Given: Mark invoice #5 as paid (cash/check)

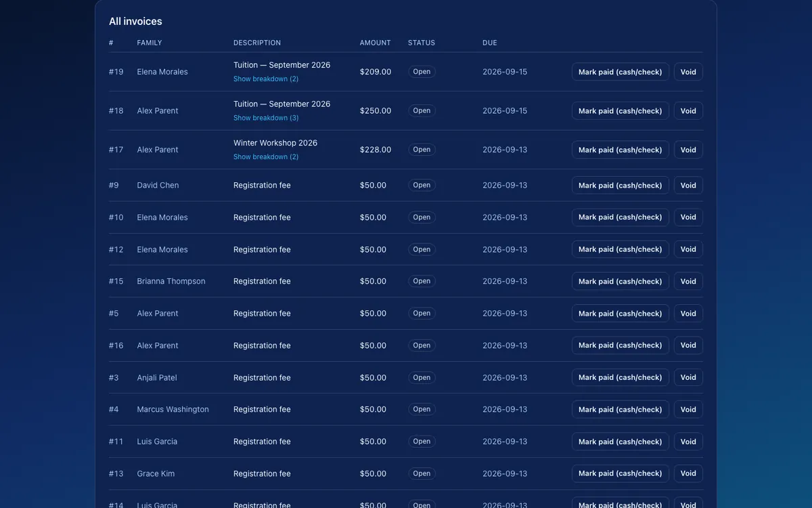Looking at the screenshot, I should click(x=621, y=314).
